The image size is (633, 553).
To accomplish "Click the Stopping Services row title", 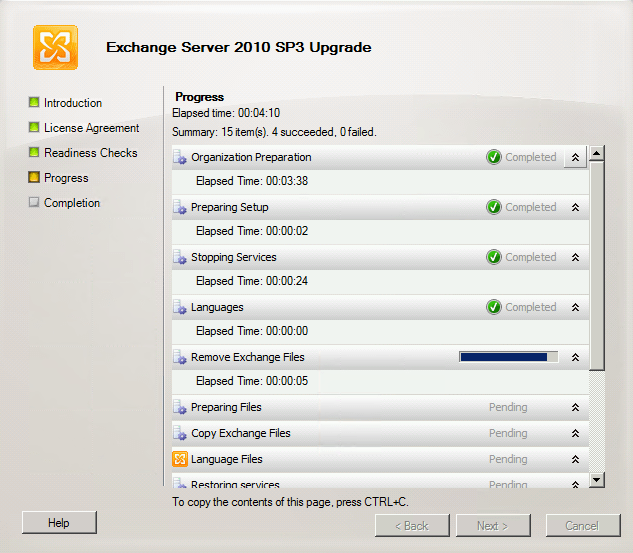I will tap(234, 257).
